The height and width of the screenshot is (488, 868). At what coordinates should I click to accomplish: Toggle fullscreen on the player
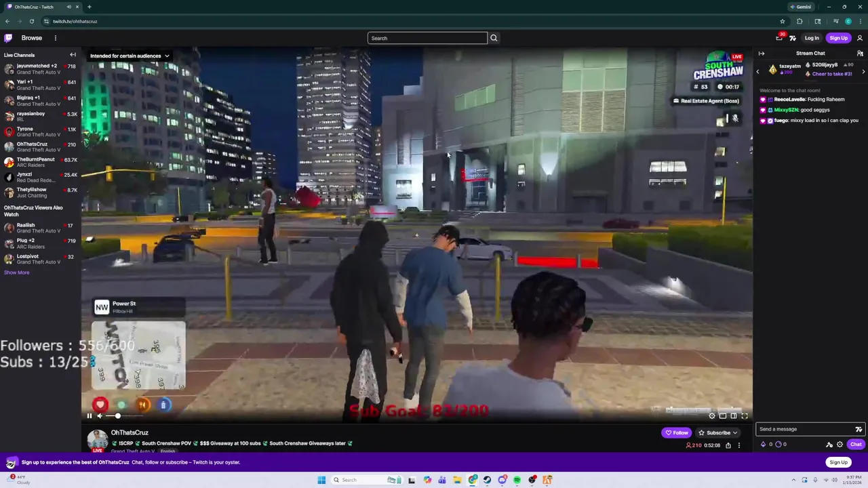[x=745, y=416]
